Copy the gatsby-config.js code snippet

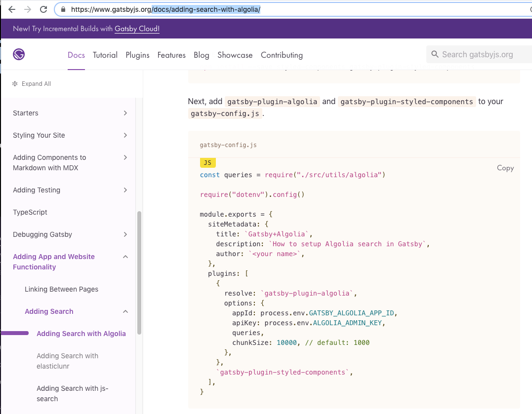coord(505,168)
